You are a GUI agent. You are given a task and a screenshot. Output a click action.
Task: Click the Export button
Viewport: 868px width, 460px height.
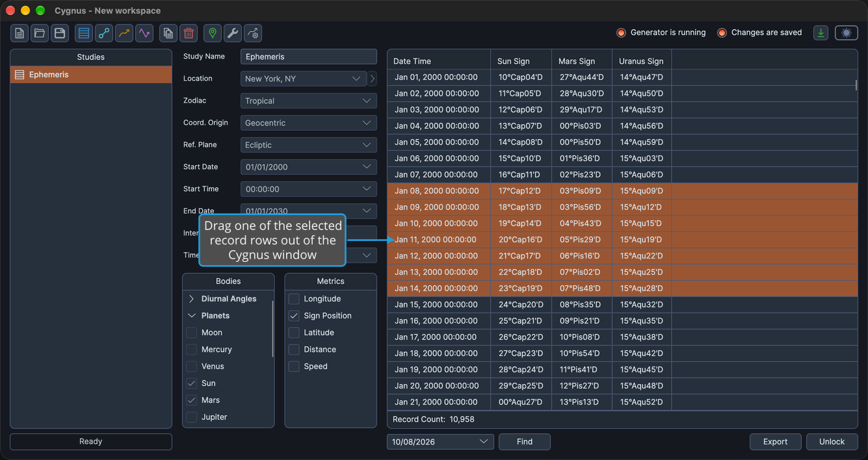(x=776, y=442)
